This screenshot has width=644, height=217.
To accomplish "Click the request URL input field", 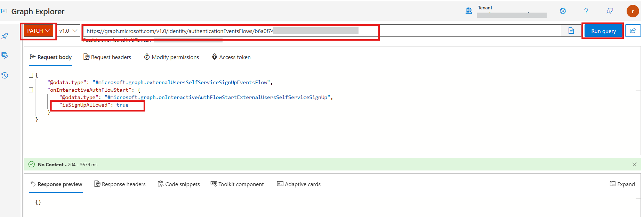I will pyautogui.click(x=321, y=31).
